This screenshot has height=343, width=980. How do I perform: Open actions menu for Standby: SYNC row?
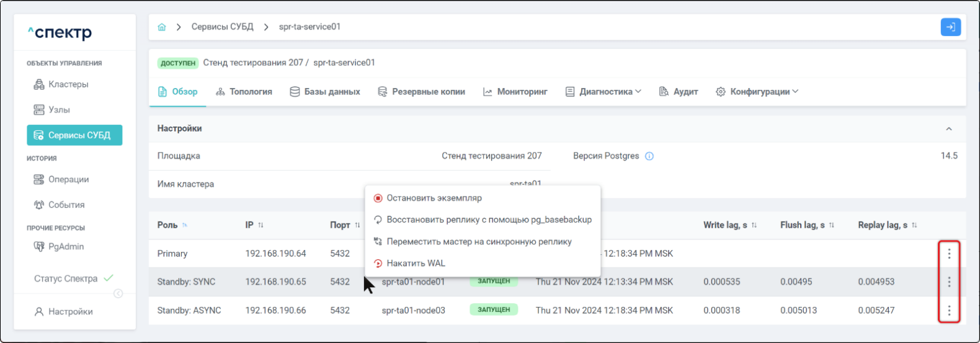[949, 282]
